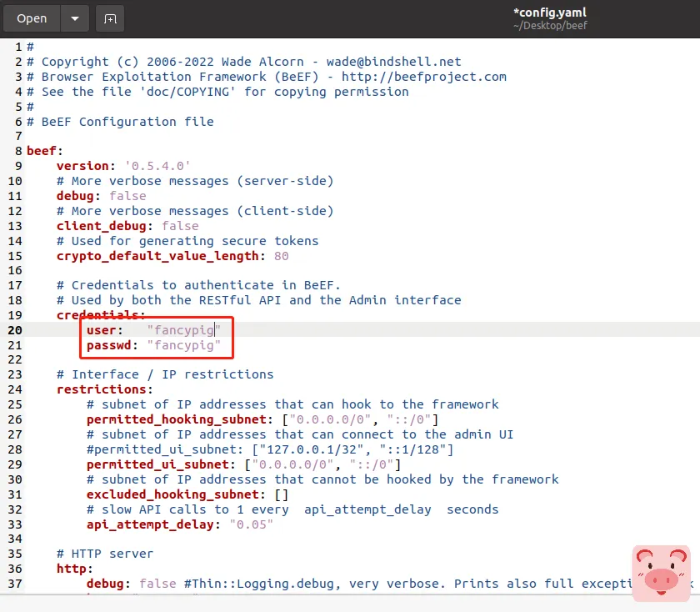Click 'debug: false' on line 37
The image size is (700, 612).
[x=132, y=584]
